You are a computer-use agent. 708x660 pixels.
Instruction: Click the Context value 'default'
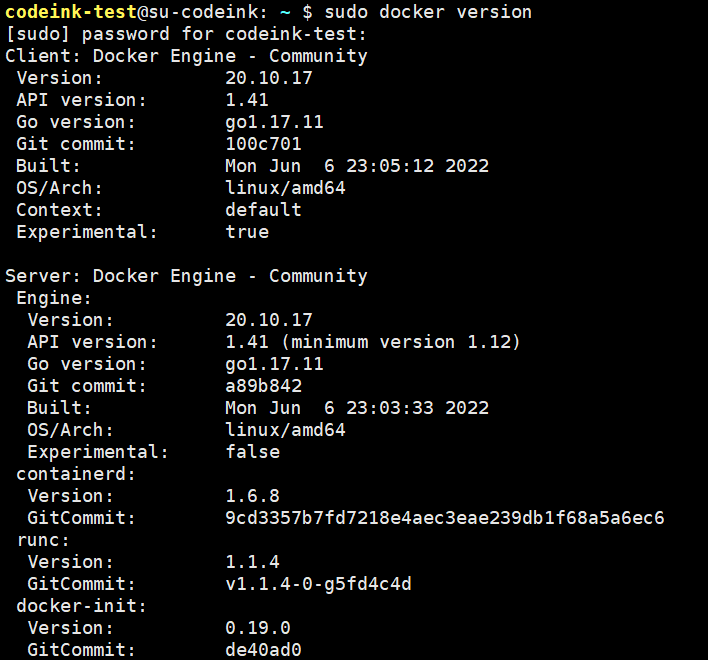coord(263,210)
